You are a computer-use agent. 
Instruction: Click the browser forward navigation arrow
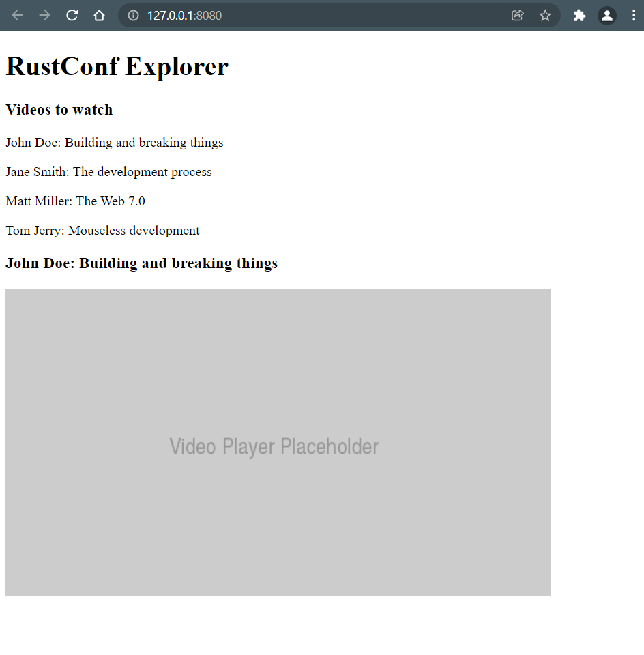pyautogui.click(x=44, y=15)
